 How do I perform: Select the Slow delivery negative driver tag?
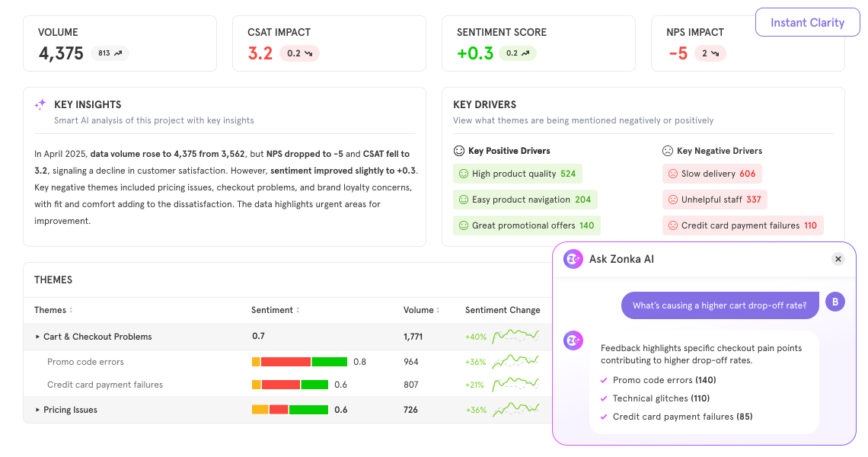pyautogui.click(x=711, y=174)
